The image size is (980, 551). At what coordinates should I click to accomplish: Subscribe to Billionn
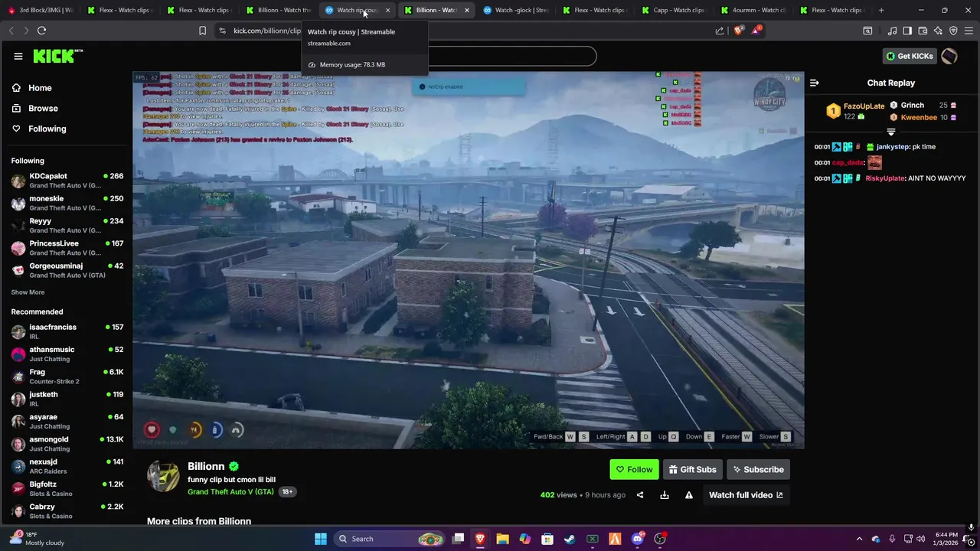click(758, 469)
